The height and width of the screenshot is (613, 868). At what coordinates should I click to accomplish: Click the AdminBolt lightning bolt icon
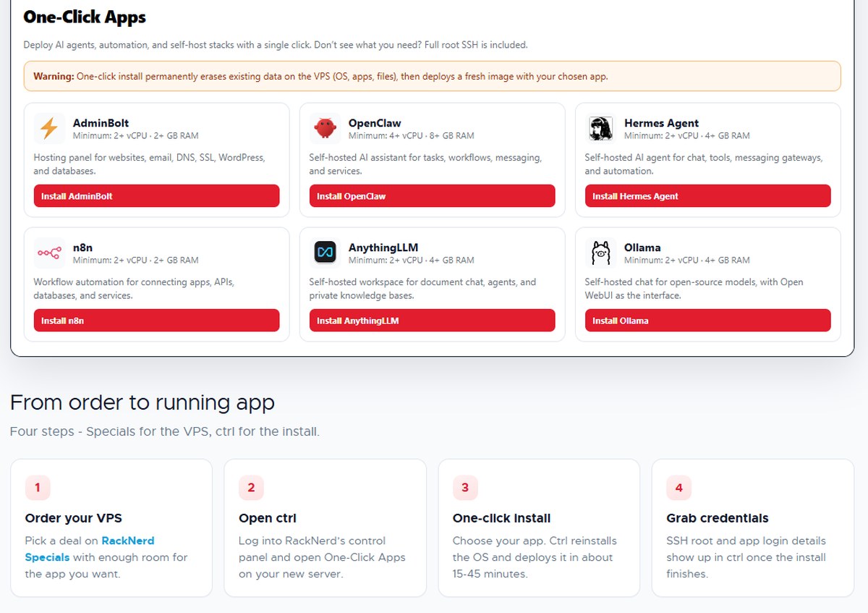coord(48,128)
